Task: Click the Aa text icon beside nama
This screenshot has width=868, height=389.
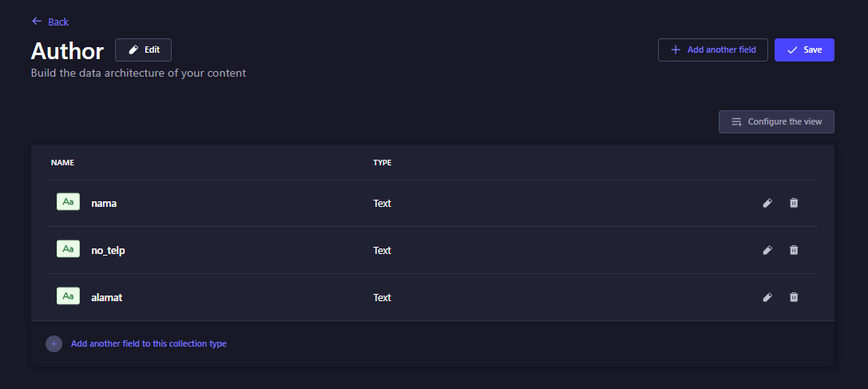Action: pos(68,202)
